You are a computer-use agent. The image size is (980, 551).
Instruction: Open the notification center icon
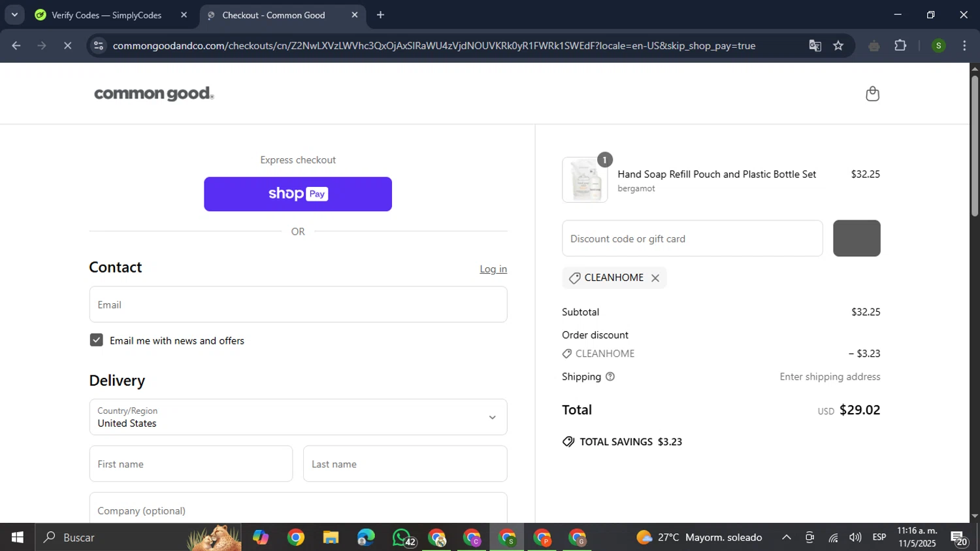click(x=960, y=537)
